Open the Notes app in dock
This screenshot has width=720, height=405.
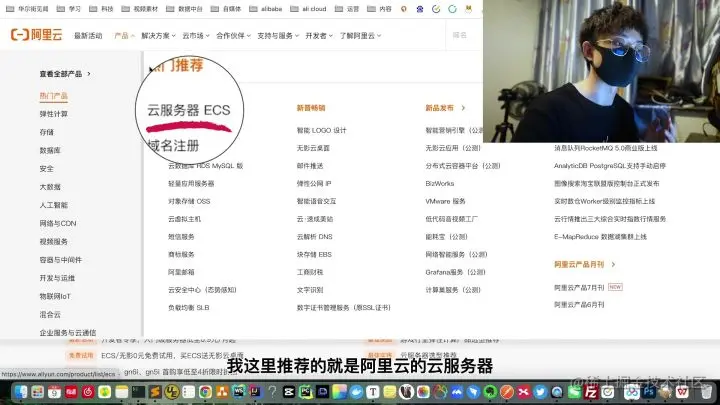click(122, 392)
